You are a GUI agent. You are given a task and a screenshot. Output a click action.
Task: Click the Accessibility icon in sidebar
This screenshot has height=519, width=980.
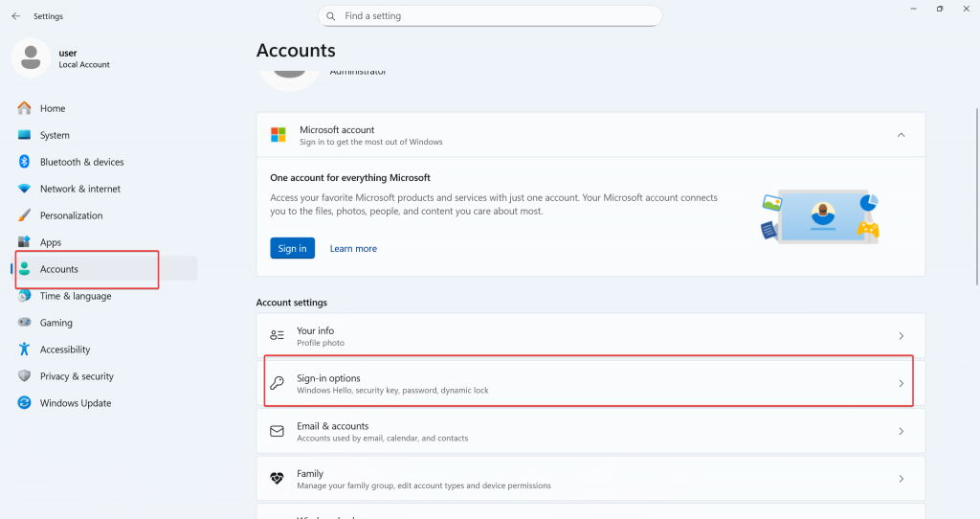click(24, 350)
